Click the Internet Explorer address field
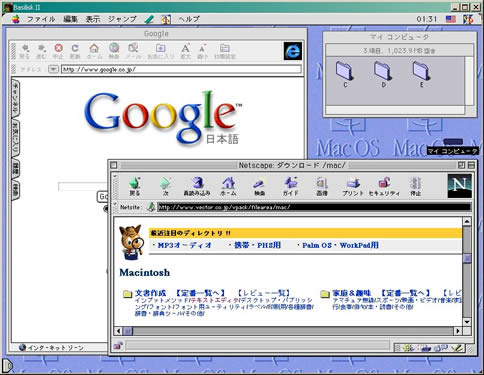 (x=181, y=69)
